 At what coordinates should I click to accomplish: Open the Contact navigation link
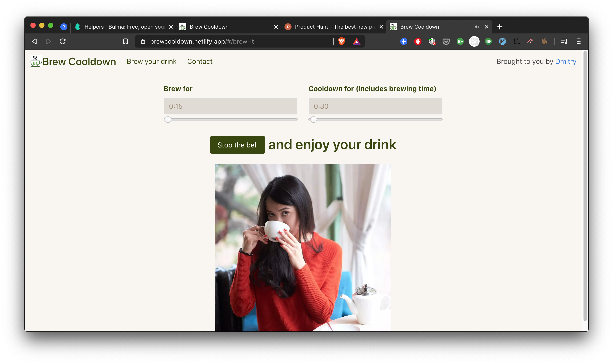pyautogui.click(x=199, y=61)
